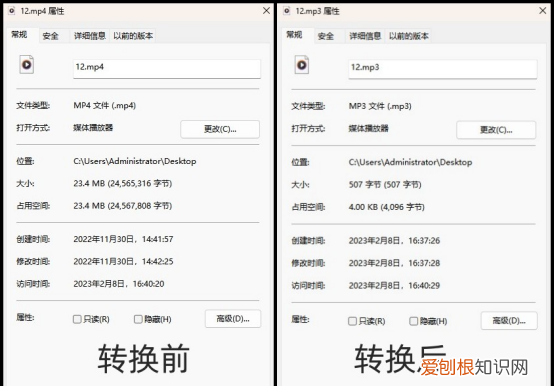This screenshot has height=386, width=554.
Task: Tick the 隐藏(H) checkbox in 12.mp3 window
Action: pyautogui.click(x=413, y=321)
